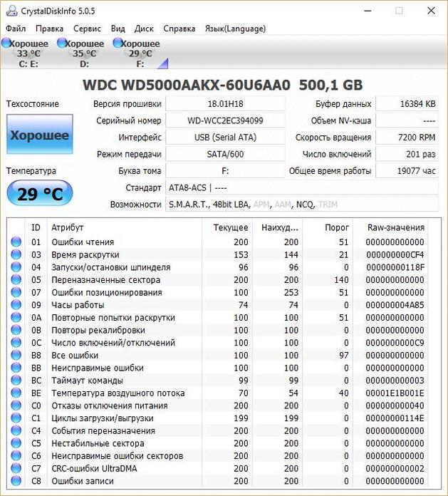
Task: Click the Техсостояние label
Action: 33,104
